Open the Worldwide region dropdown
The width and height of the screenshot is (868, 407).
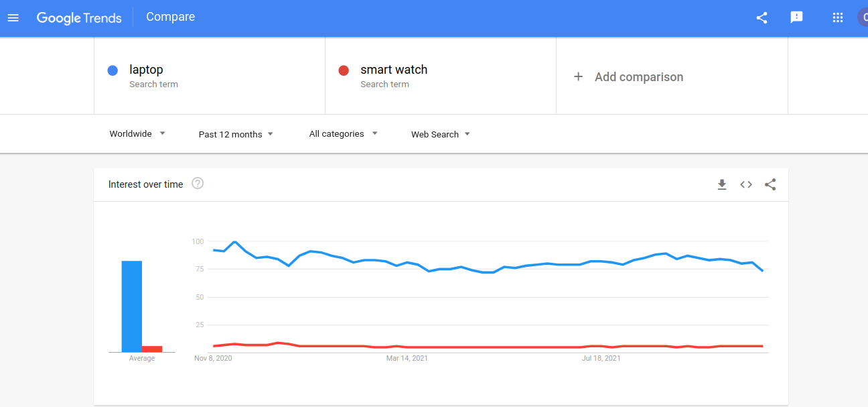137,133
